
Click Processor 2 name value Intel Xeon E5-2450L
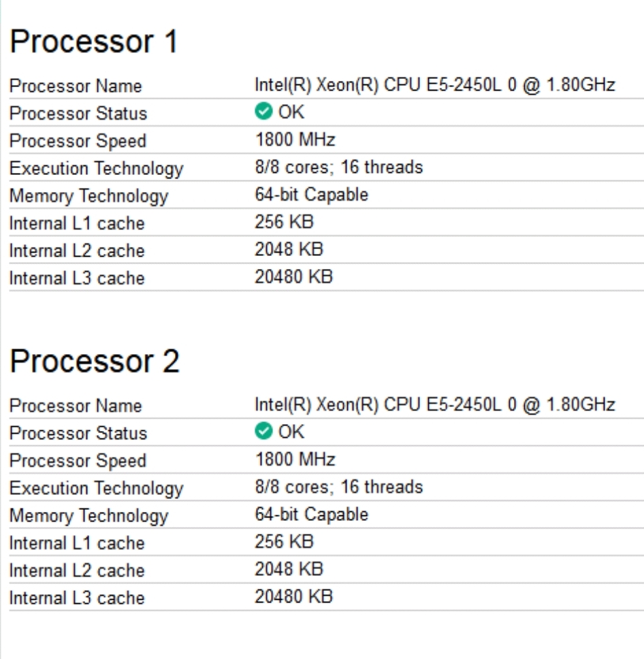[435, 405]
